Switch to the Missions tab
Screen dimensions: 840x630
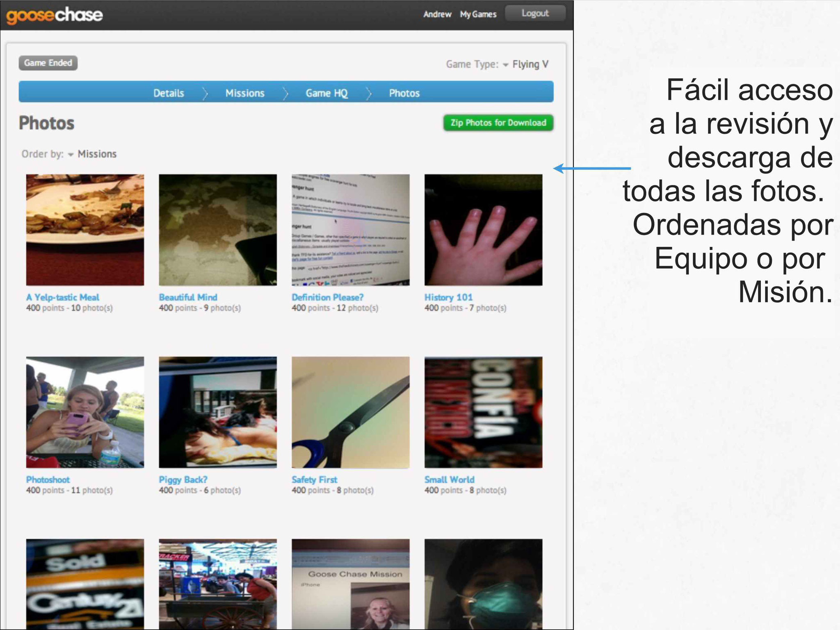click(x=245, y=93)
